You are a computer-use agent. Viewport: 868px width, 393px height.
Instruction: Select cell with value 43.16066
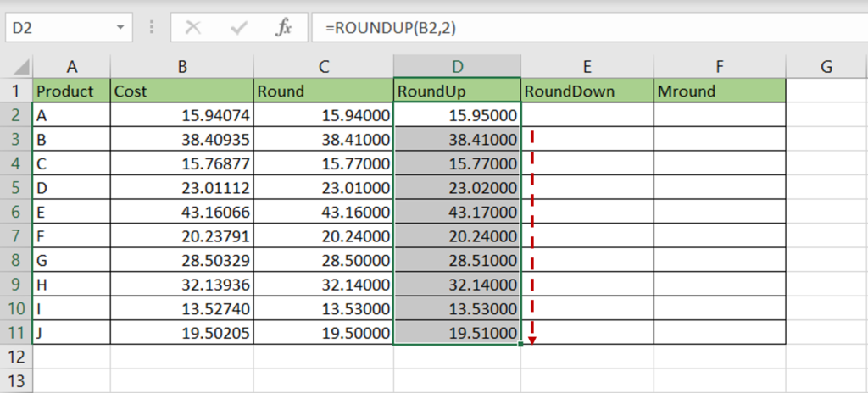click(x=182, y=212)
